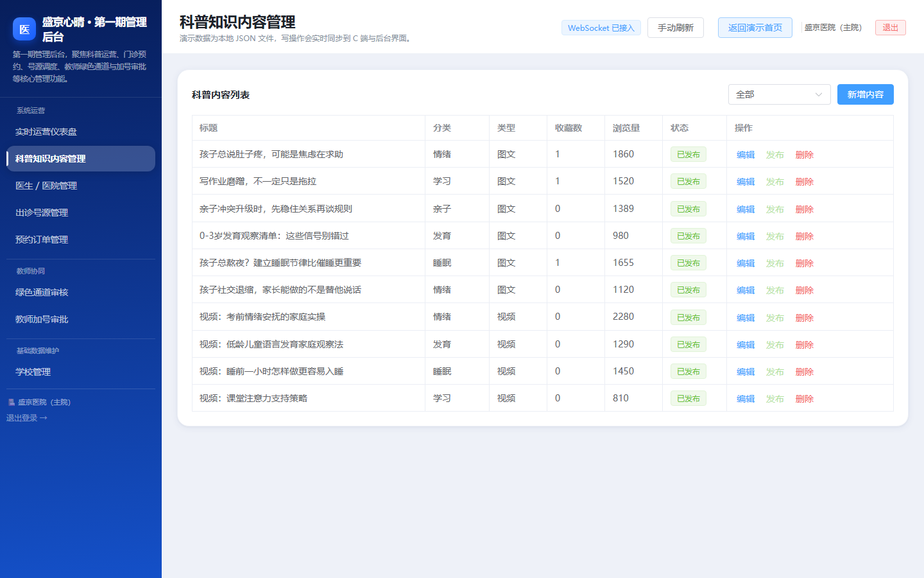Open the 全部 category filter dropdown
This screenshot has height=578, width=924.
(x=779, y=94)
